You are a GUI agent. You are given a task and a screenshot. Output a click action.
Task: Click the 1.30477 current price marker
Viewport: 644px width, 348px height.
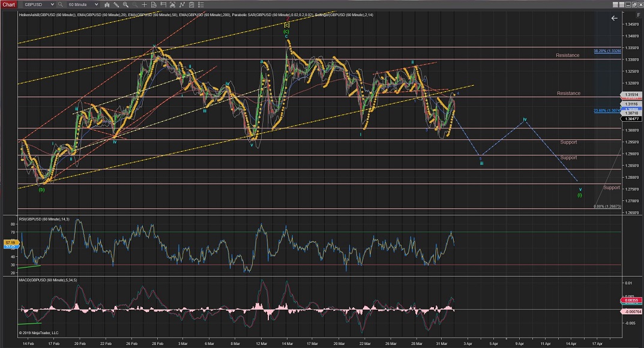coord(631,119)
